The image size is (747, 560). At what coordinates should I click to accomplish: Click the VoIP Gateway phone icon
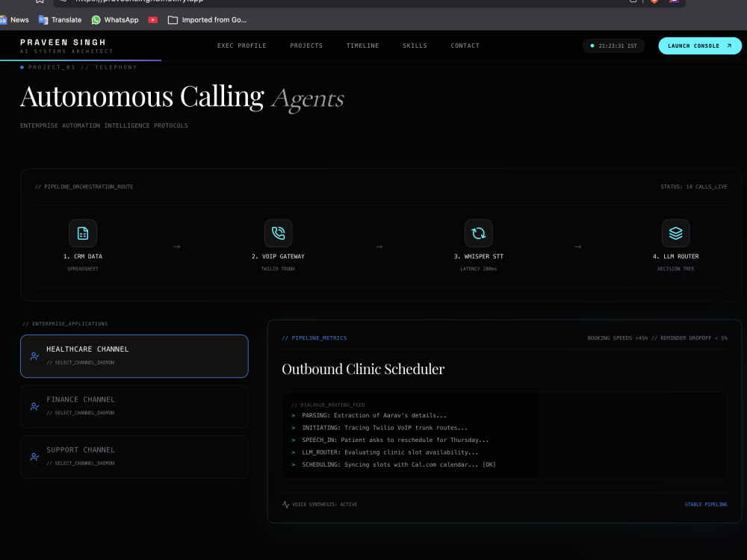(x=278, y=233)
